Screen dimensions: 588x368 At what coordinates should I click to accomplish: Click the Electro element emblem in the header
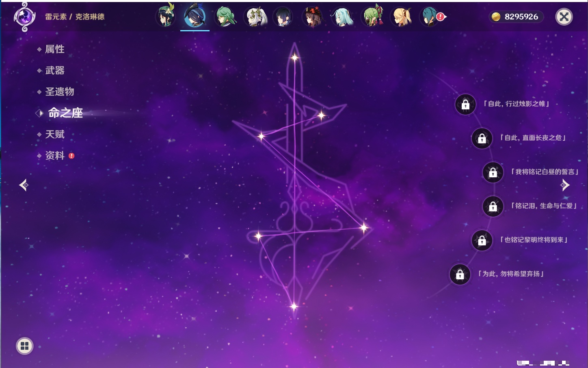[24, 17]
